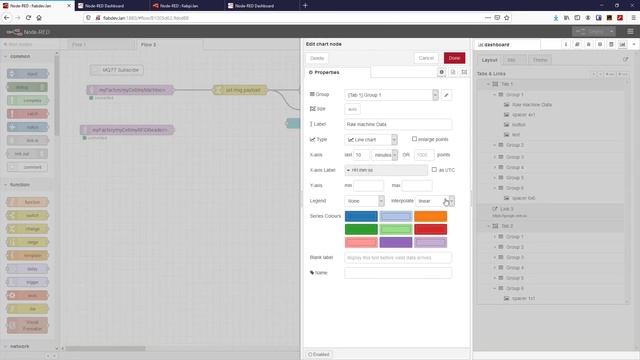640x360 pixels.
Task: Open the Properties tab of chart node
Action: click(x=337, y=72)
